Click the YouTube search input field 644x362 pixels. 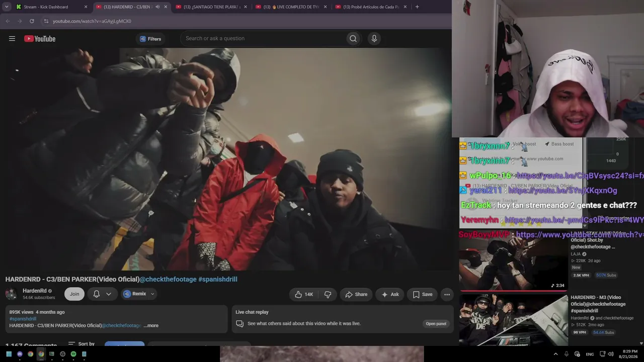[x=264, y=39]
